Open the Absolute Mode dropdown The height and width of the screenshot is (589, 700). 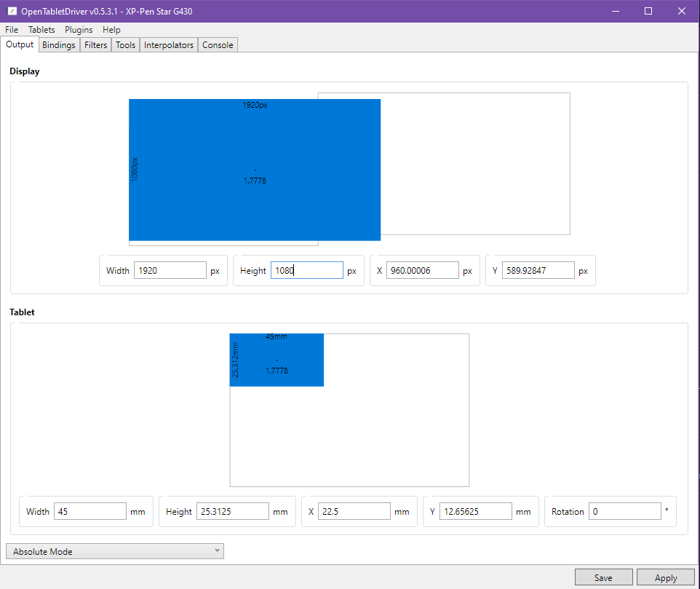[x=115, y=551]
